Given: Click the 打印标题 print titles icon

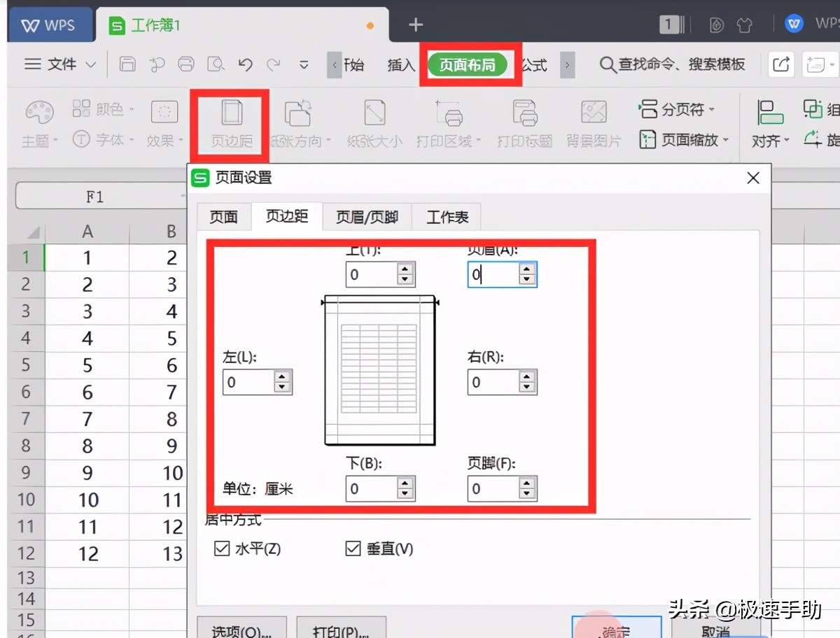Looking at the screenshot, I should (524, 125).
